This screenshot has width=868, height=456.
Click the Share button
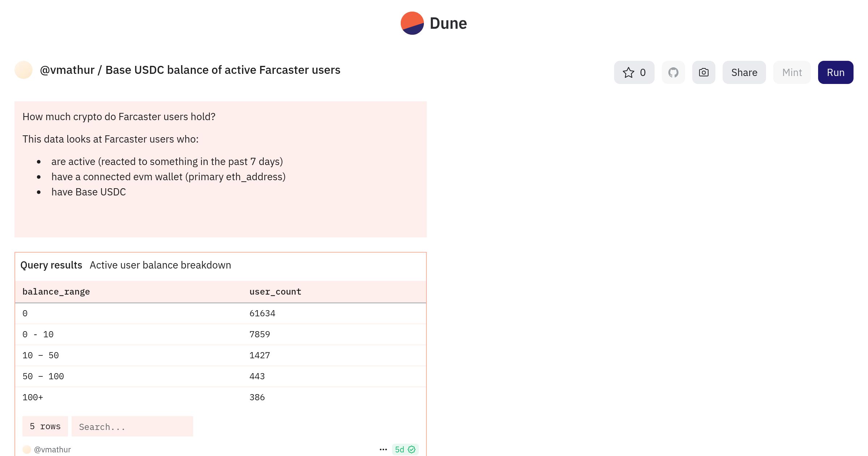[x=744, y=72]
